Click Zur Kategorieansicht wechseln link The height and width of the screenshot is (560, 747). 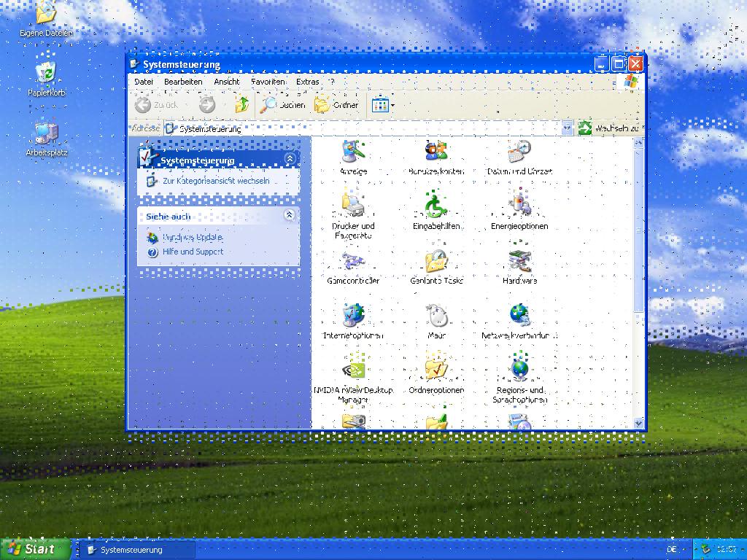tap(216, 181)
